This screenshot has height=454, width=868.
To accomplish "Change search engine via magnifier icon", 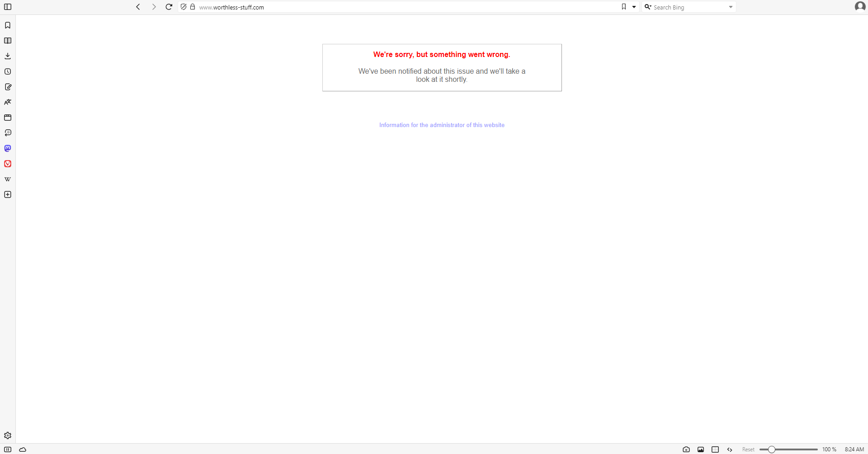I will [648, 7].
